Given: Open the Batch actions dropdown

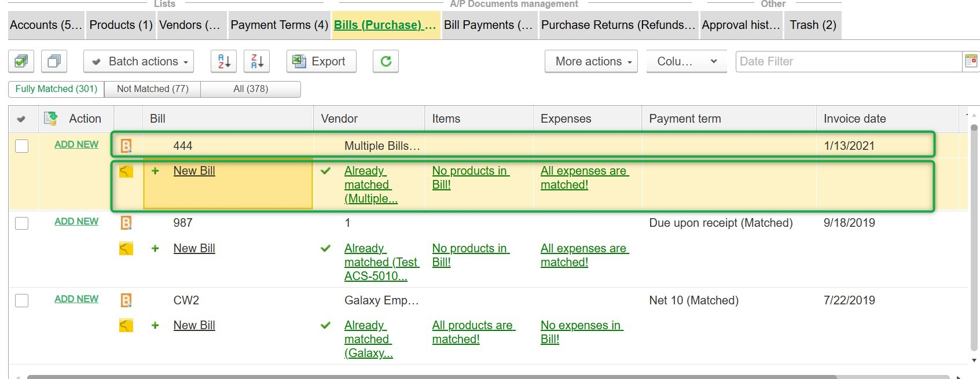Looking at the screenshot, I should [139, 61].
